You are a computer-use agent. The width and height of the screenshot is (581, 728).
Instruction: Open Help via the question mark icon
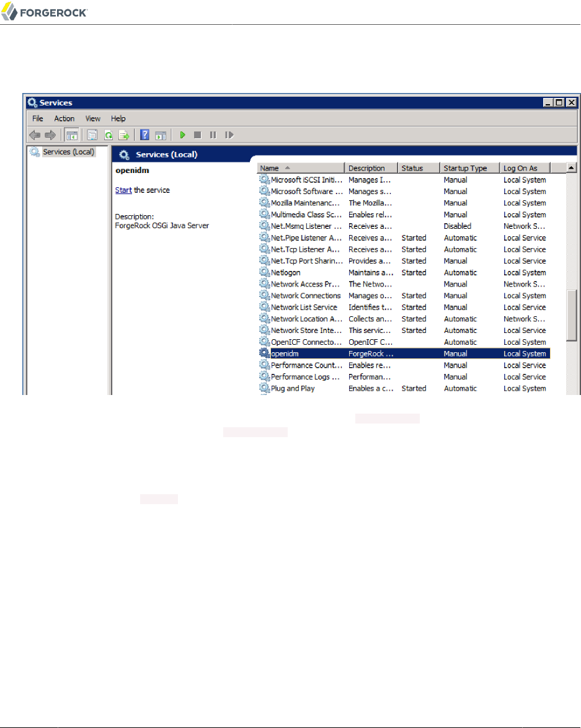(144, 135)
